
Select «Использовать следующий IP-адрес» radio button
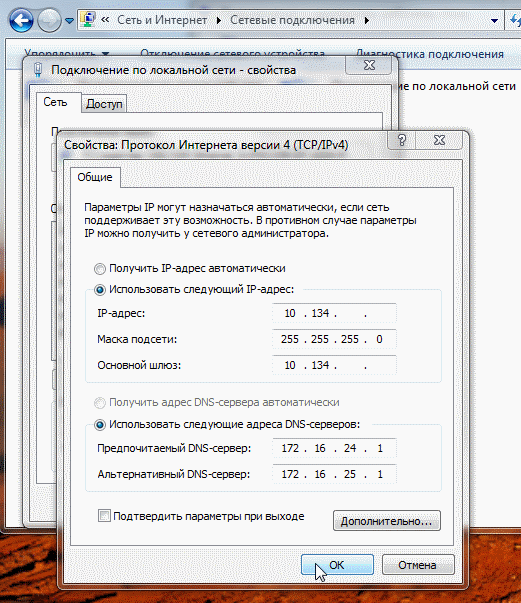tap(100, 290)
